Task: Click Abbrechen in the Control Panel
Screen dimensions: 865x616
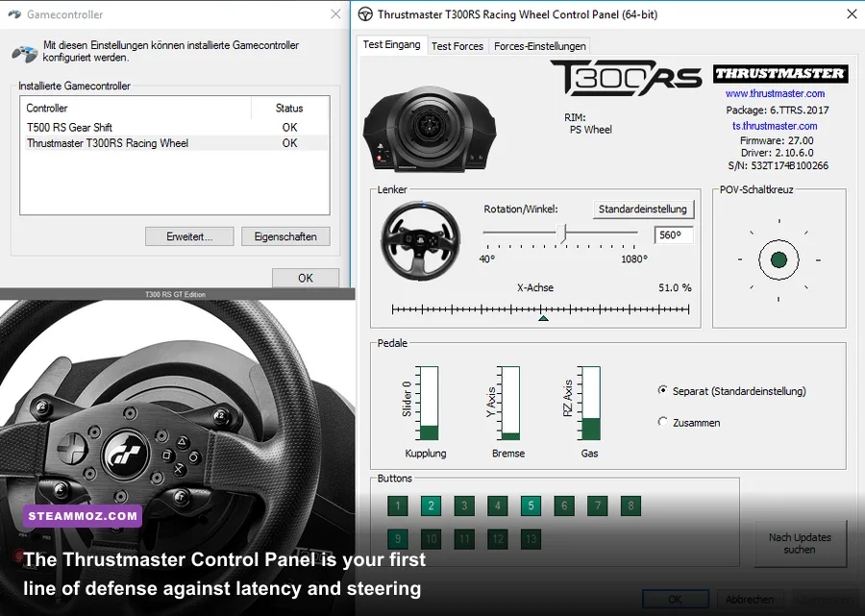Action: point(749,599)
